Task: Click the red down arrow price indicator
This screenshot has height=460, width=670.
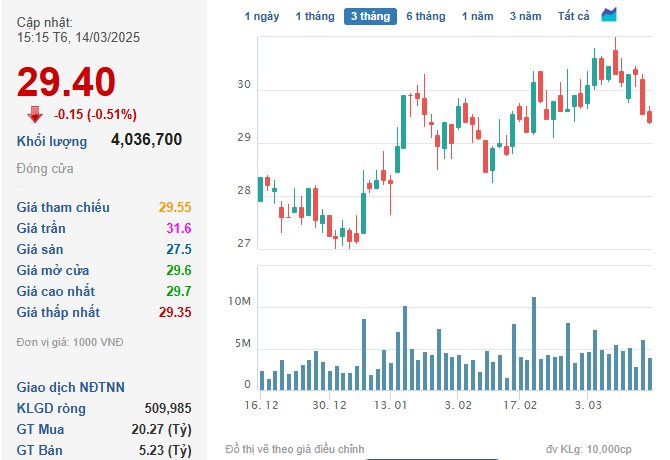Action: click(35, 114)
